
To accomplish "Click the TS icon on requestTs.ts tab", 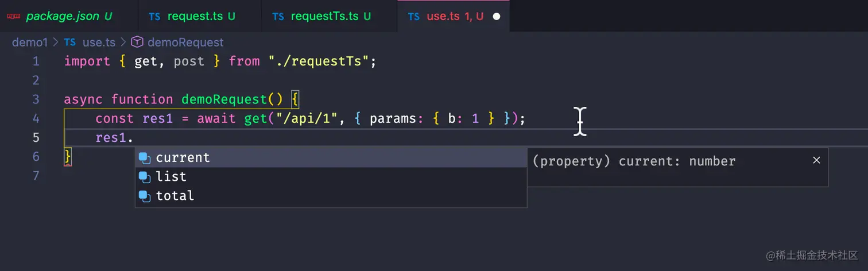I will [x=278, y=17].
